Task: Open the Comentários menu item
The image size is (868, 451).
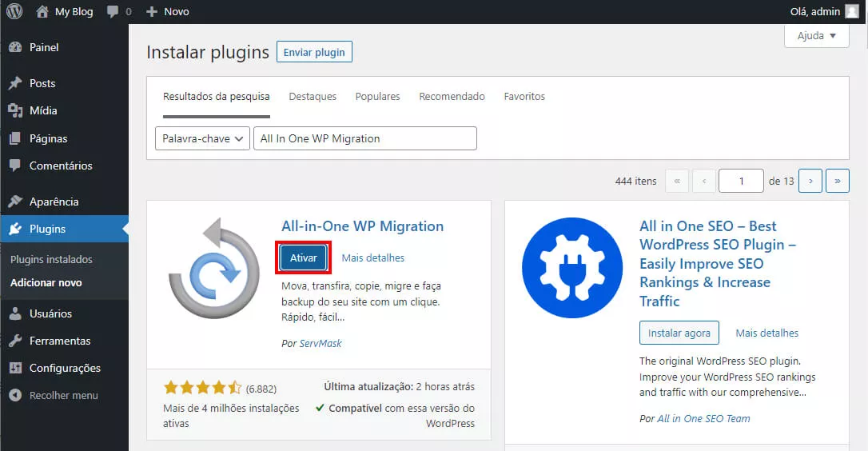Action: click(64, 166)
